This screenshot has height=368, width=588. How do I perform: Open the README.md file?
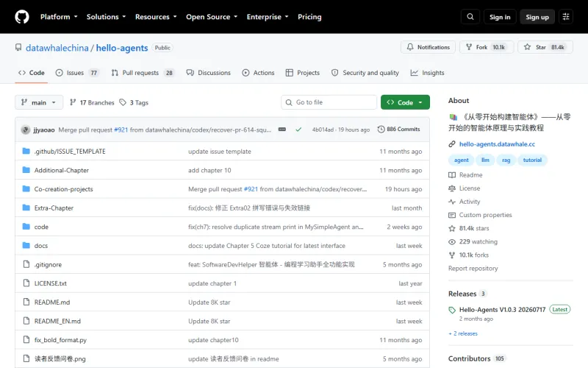[x=52, y=302]
